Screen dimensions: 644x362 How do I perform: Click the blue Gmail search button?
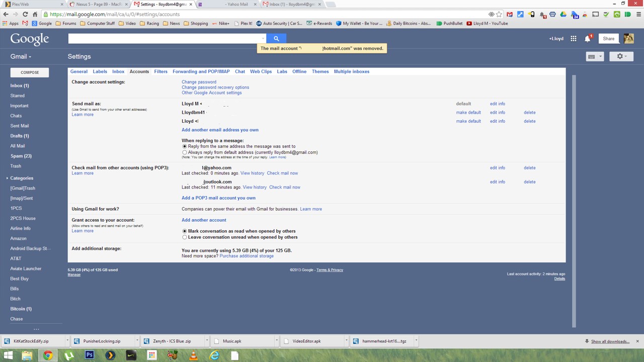(276, 38)
